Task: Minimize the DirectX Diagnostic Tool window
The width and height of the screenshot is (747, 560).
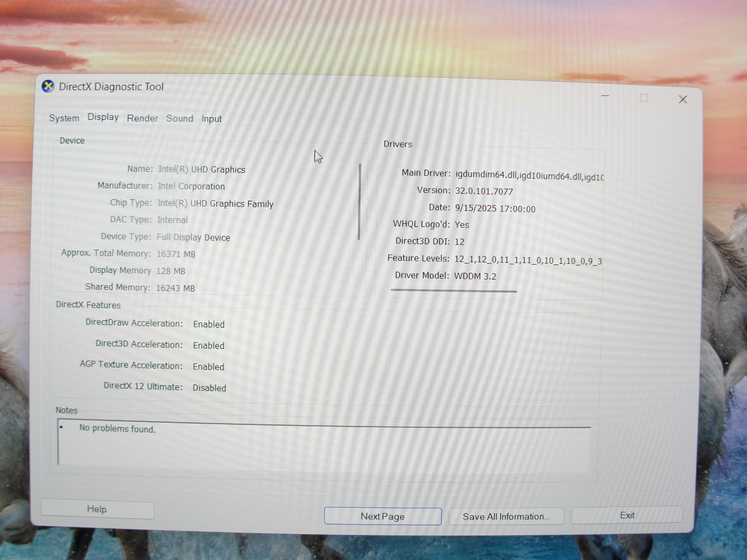Action: coord(606,96)
